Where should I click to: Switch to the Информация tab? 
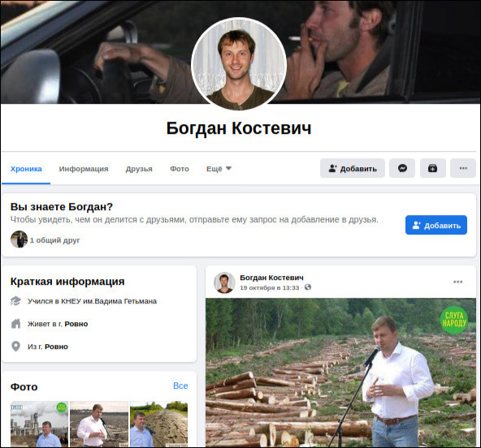(x=84, y=169)
